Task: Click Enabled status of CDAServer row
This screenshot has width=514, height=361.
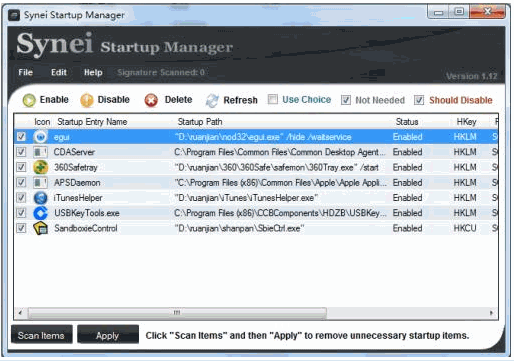Action: pos(407,152)
